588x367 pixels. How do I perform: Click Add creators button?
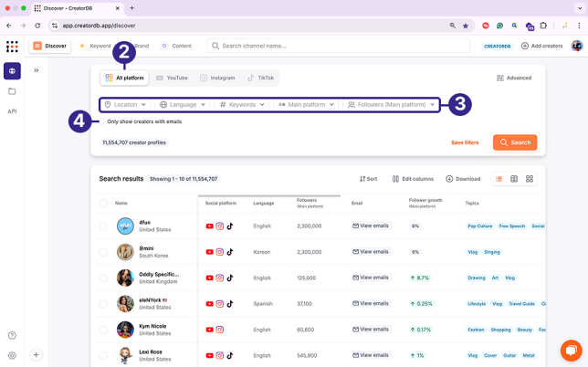(541, 46)
